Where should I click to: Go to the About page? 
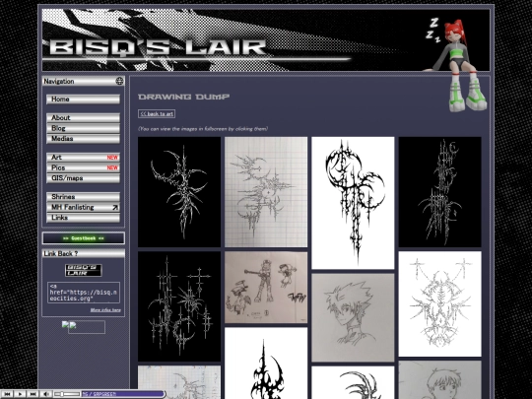[83, 118]
